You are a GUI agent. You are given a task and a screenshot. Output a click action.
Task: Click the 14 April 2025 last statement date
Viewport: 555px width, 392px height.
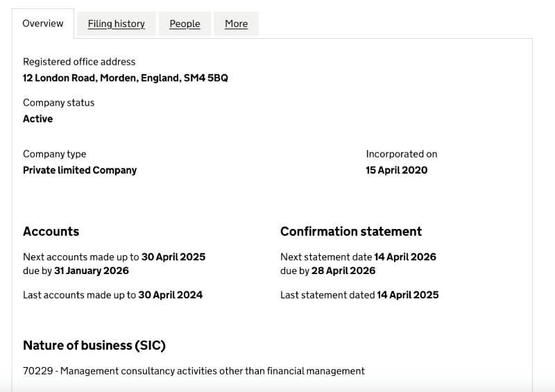pyautogui.click(x=407, y=295)
